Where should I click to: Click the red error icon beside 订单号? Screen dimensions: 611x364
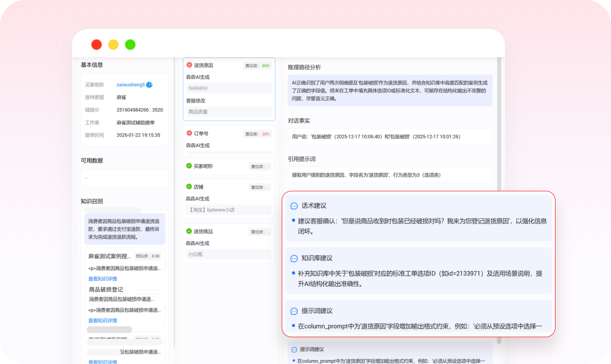pos(189,133)
